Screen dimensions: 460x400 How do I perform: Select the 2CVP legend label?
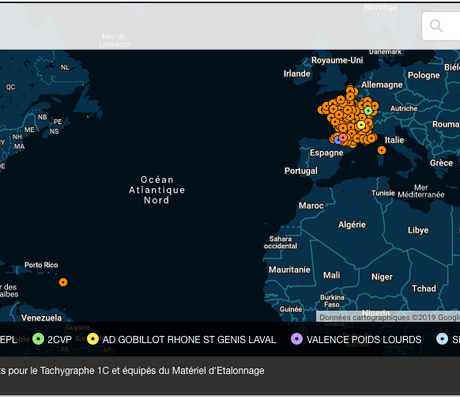click(59, 340)
